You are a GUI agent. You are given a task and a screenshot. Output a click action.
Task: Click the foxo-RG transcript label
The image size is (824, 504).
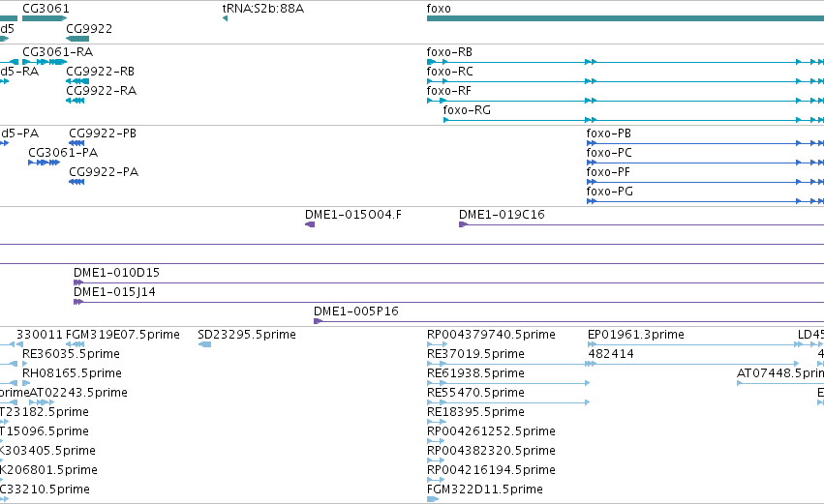coord(467,110)
